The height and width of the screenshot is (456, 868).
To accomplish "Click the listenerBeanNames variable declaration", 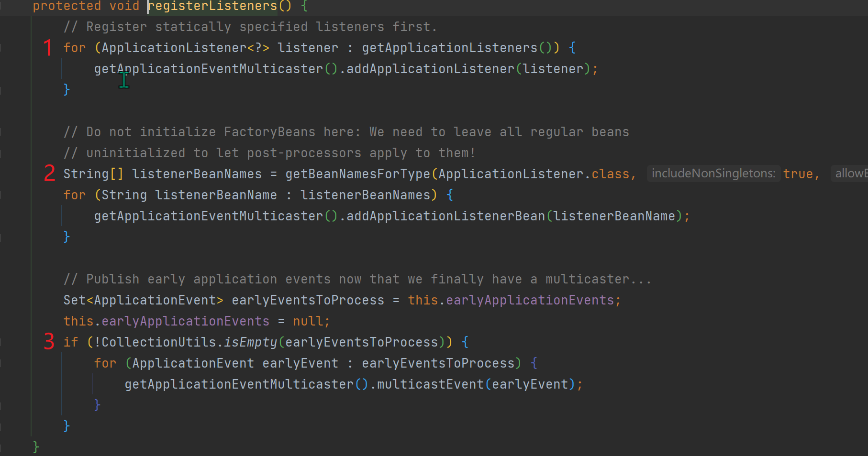I will point(197,174).
